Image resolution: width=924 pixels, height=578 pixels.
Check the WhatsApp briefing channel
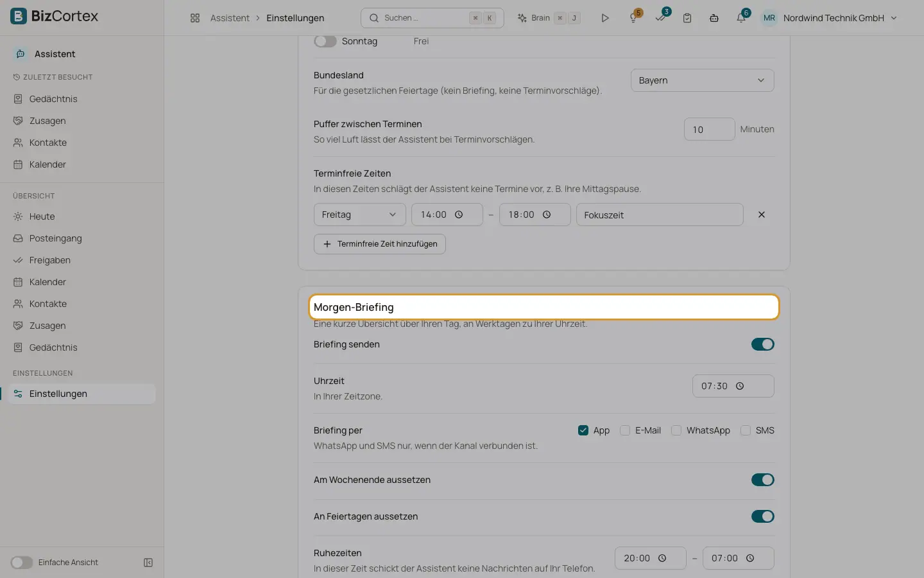point(676,430)
